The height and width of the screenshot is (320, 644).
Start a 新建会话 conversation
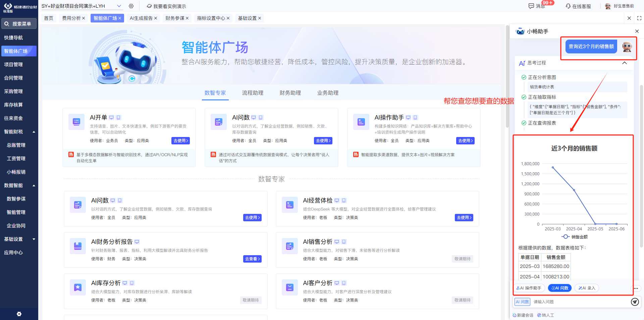click(x=523, y=315)
